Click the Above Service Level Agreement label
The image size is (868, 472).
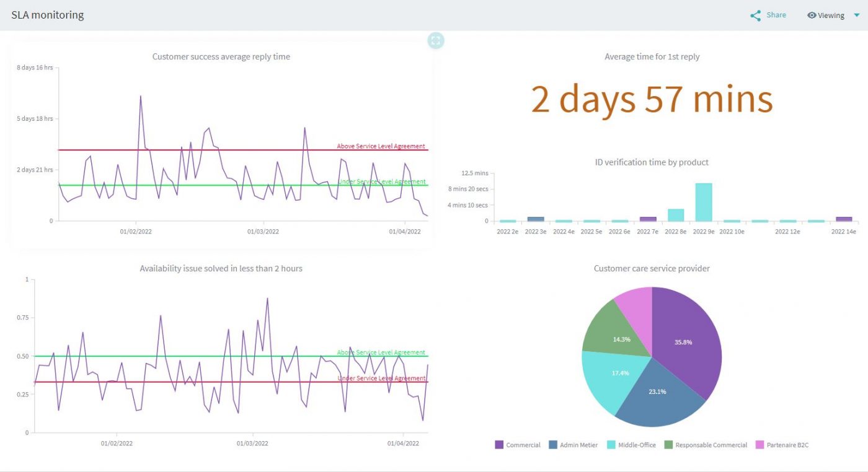coord(380,146)
